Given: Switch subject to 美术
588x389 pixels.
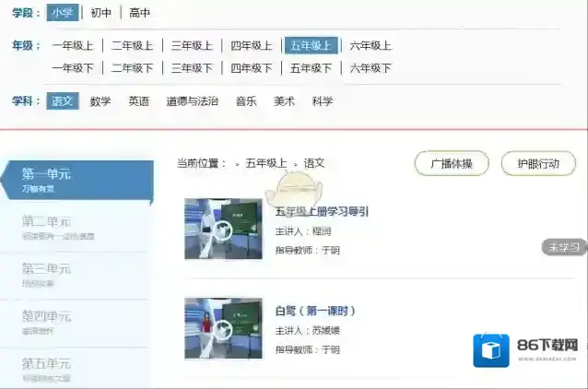Looking at the screenshot, I should pos(284,101).
